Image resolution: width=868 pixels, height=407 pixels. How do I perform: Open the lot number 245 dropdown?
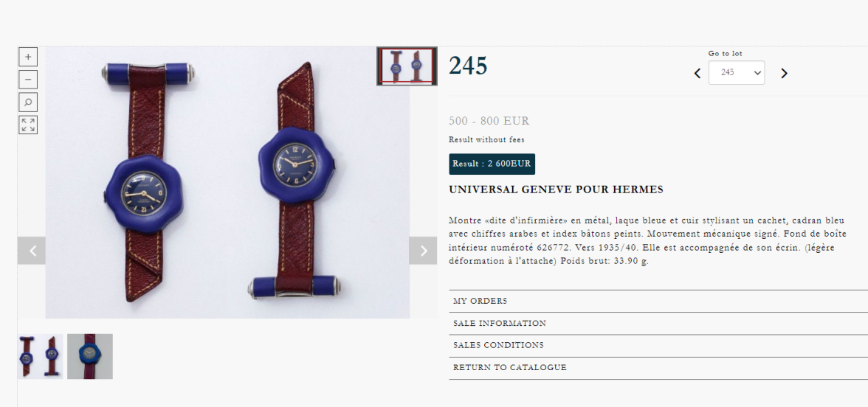[737, 72]
